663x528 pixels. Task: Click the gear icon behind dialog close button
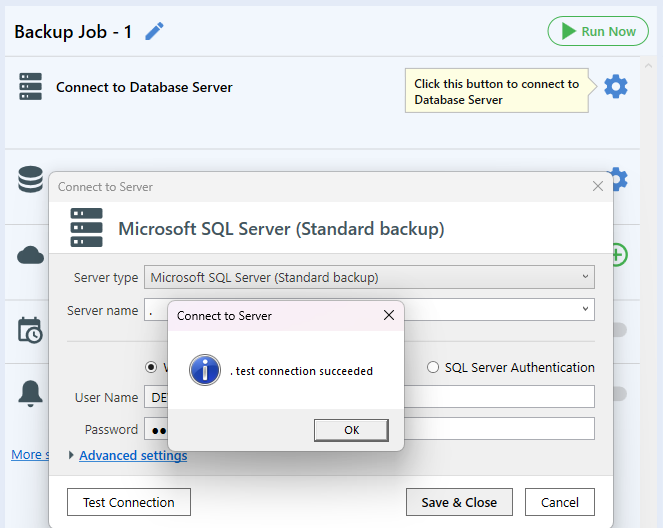coord(620,179)
